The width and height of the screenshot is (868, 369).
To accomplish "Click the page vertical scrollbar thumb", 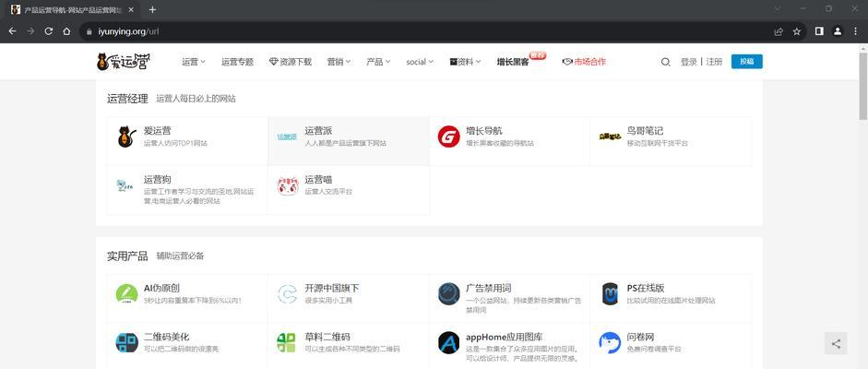I will click(863, 87).
